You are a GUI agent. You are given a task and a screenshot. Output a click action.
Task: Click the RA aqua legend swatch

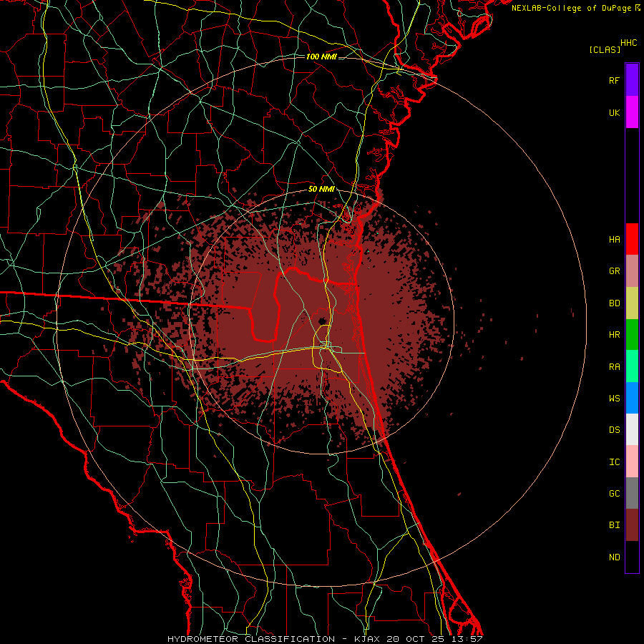click(632, 366)
